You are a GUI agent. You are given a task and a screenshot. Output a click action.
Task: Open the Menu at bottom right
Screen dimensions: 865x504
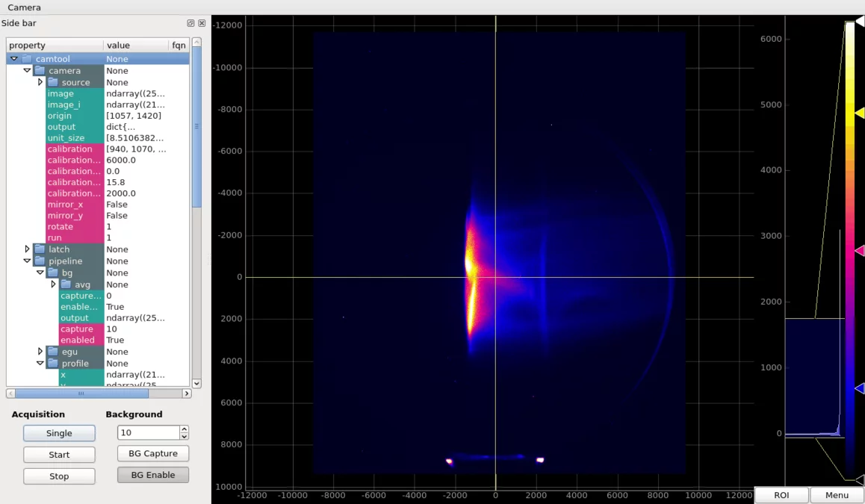(837, 494)
